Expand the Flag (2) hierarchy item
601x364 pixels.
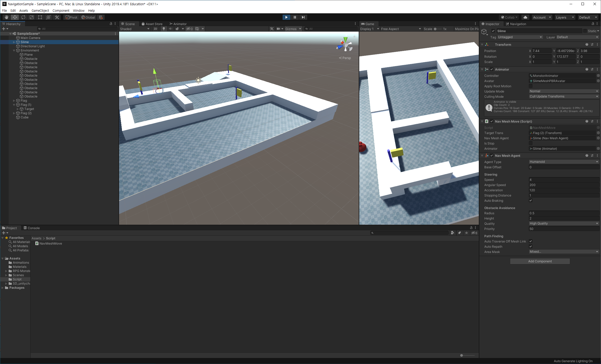tap(14, 113)
